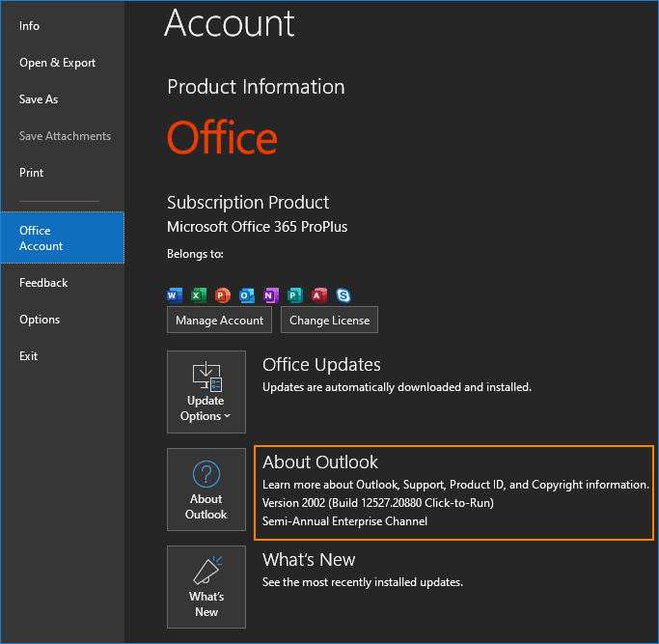Click the PowerPoint app icon
This screenshot has height=644, width=659.
click(x=223, y=295)
